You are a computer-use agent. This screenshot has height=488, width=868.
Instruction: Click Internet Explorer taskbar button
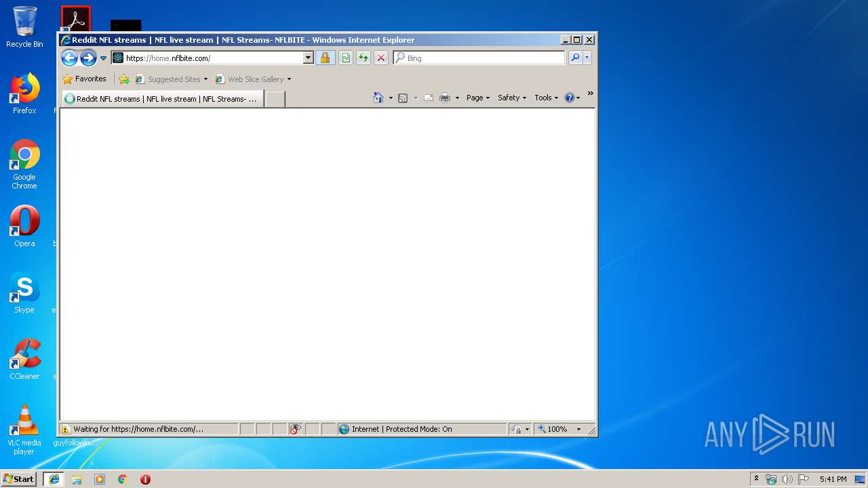[54, 479]
